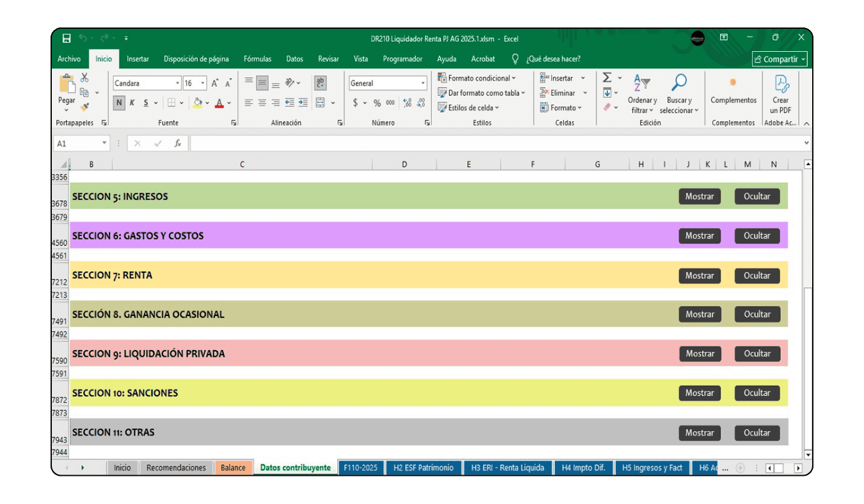Click the Format Painter brush icon
The width and height of the screenshot is (864, 504).
[84, 107]
